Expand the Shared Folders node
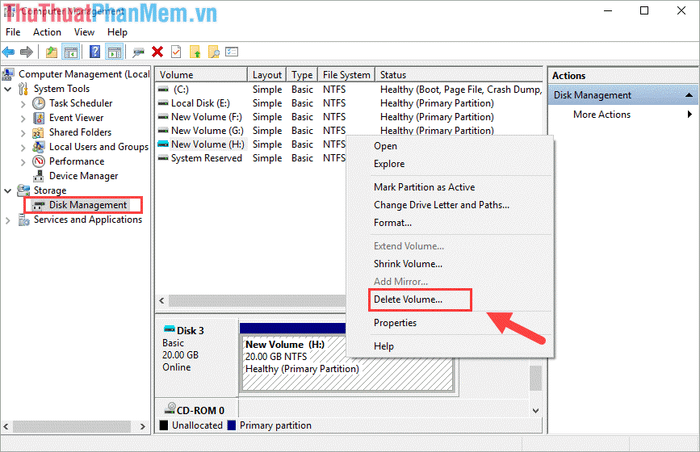The image size is (700, 452). coord(23,133)
